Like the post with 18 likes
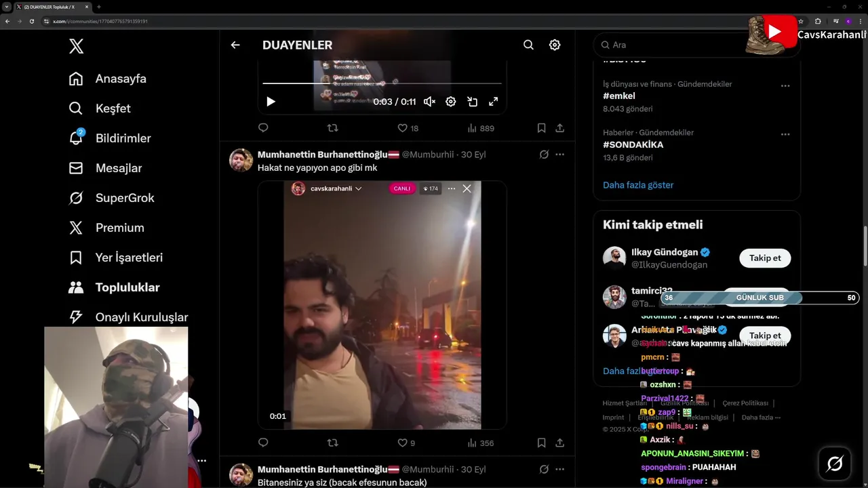 pos(408,128)
